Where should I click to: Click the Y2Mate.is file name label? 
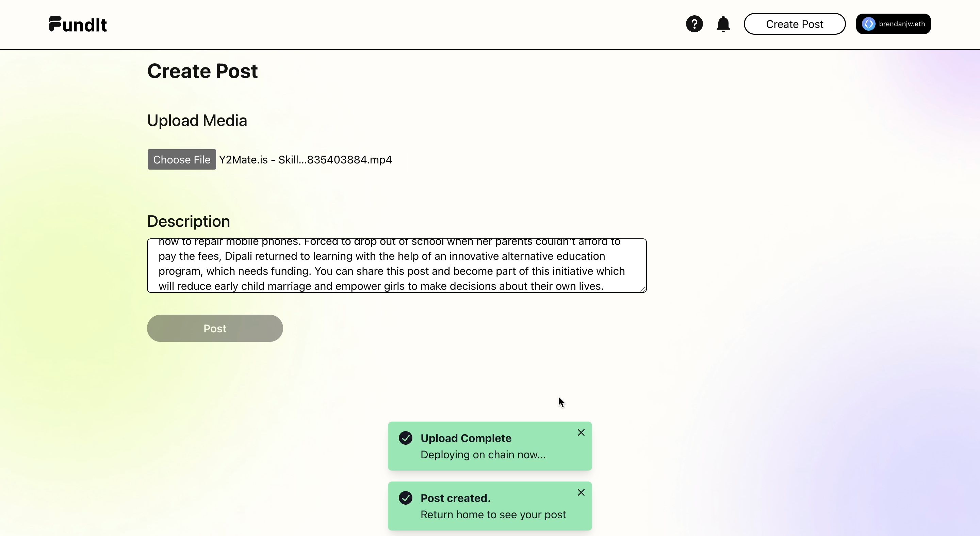(x=305, y=159)
